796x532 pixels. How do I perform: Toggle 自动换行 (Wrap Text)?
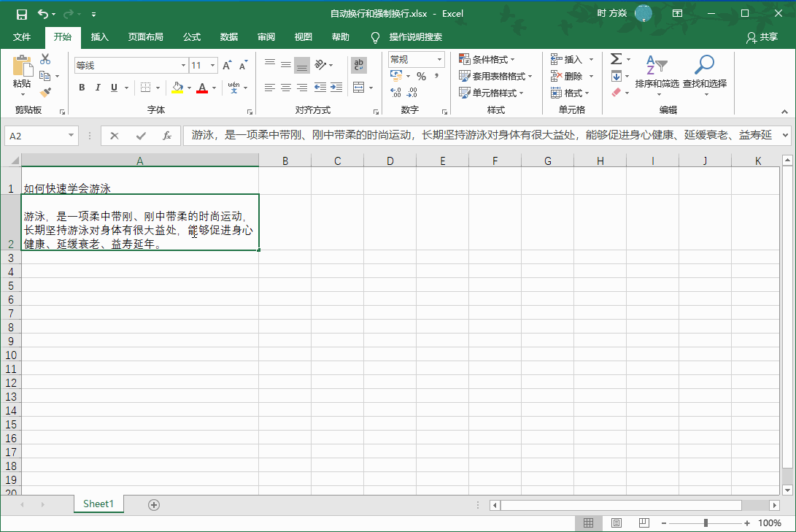[358, 65]
